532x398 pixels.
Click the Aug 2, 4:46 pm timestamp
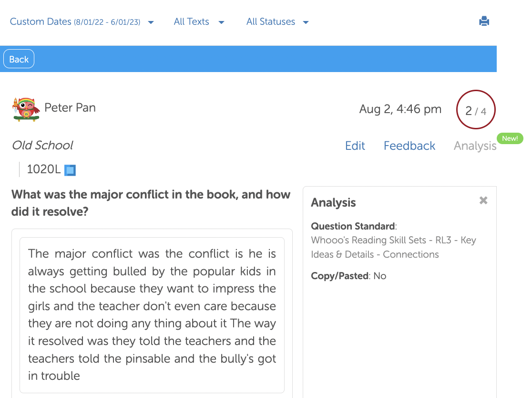(x=400, y=109)
